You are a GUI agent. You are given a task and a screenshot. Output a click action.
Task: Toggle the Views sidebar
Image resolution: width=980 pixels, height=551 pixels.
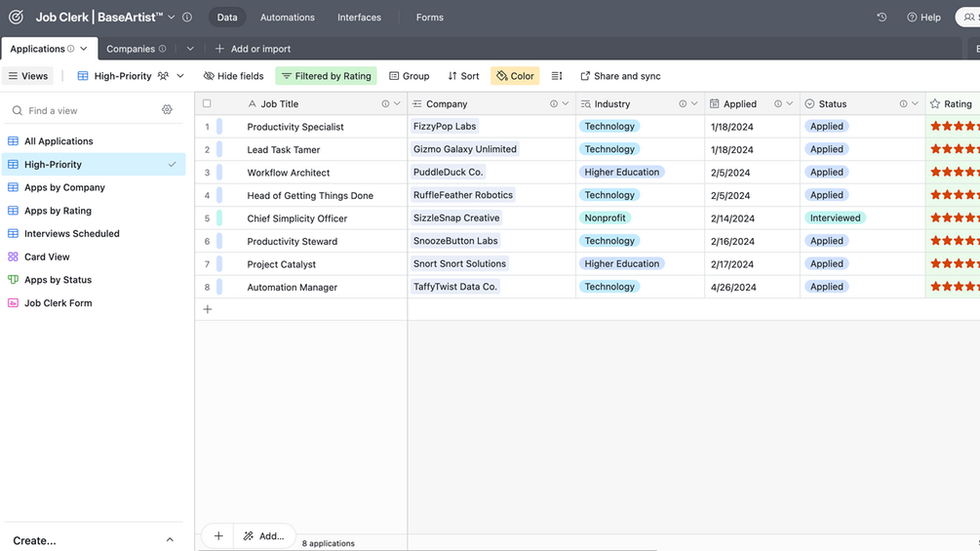[x=28, y=76]
